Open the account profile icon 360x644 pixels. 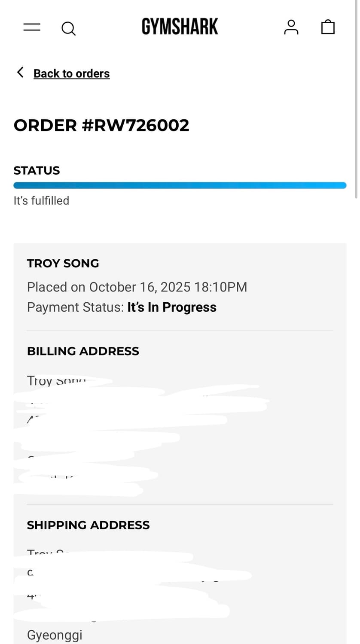[291, 27]
